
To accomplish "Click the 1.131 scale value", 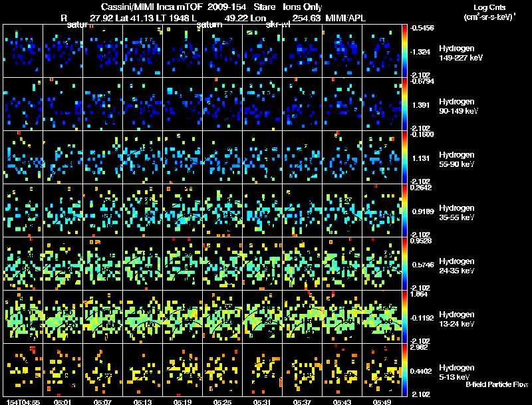I will click(421, 158).
